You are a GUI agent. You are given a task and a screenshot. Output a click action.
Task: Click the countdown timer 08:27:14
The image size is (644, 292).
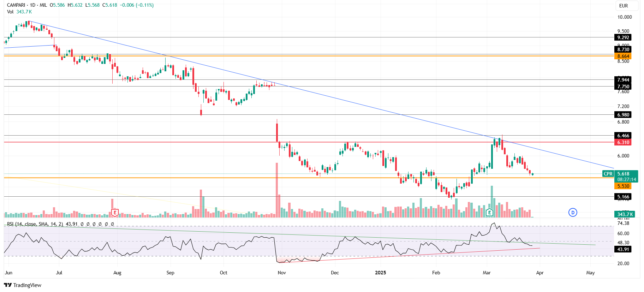coord(626,179)
